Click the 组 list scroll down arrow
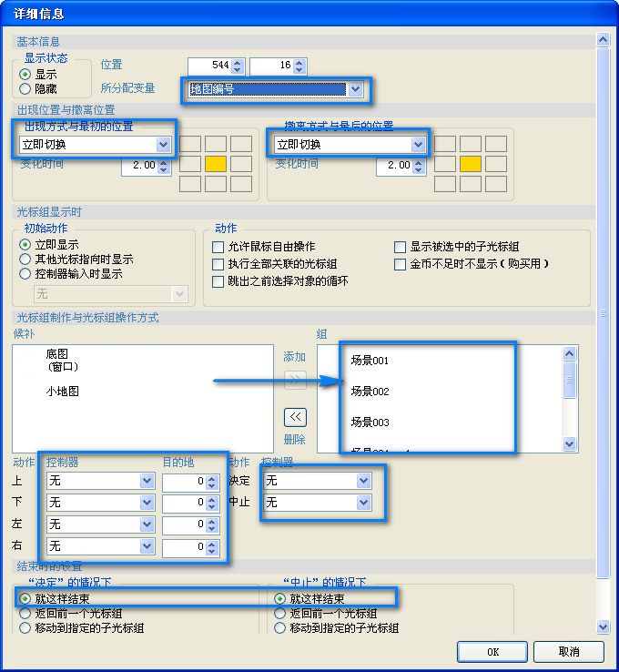Screen dimensions: 619x672 pos(569,444)
